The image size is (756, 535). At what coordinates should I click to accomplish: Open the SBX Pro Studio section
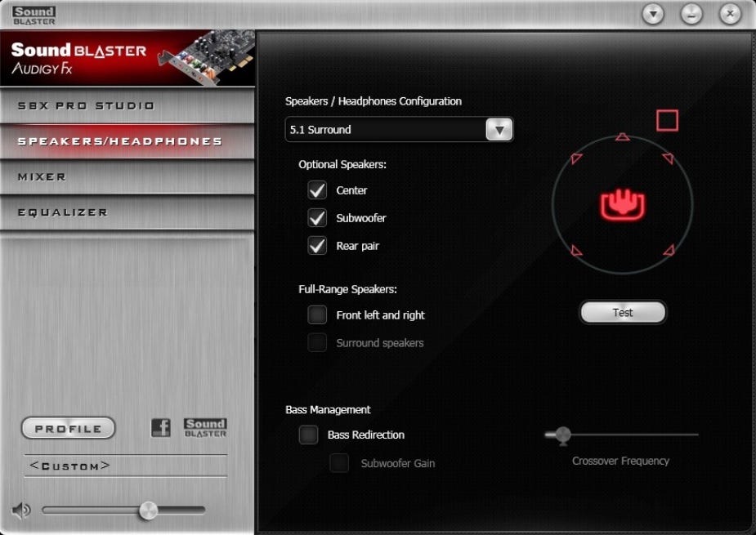[127, 105]
